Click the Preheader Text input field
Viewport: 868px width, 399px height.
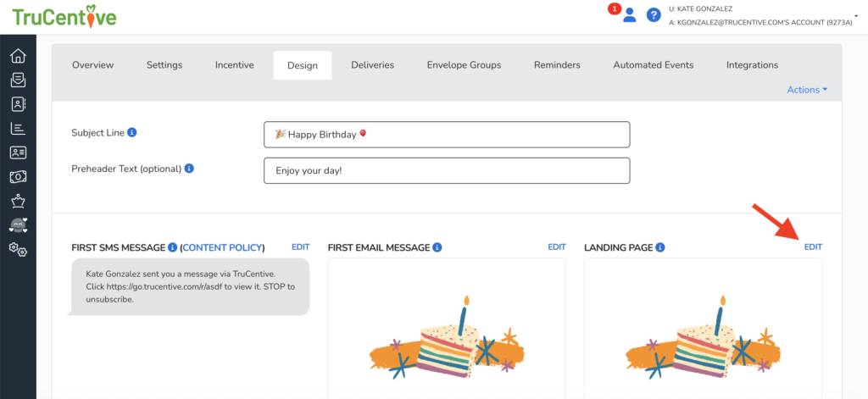[447, 170]
